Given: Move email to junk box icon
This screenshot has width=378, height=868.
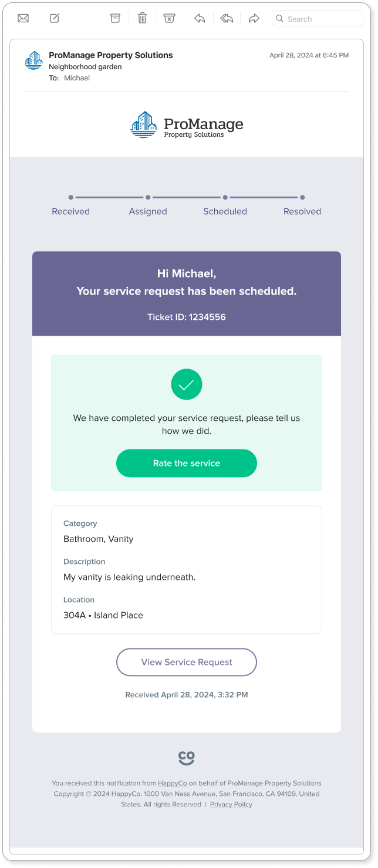Looking at the screenshot, I should 169,18.
